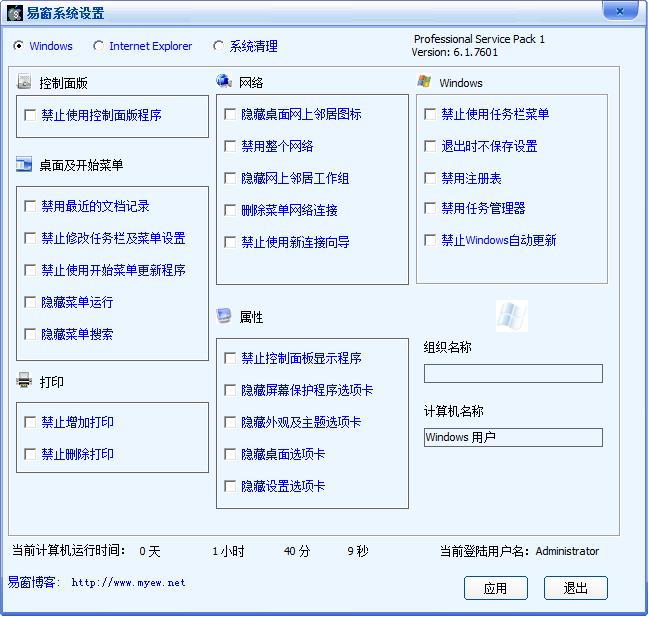649x617 pixels.
Task: Click the Windows flag icon in header
Action: 424,82
